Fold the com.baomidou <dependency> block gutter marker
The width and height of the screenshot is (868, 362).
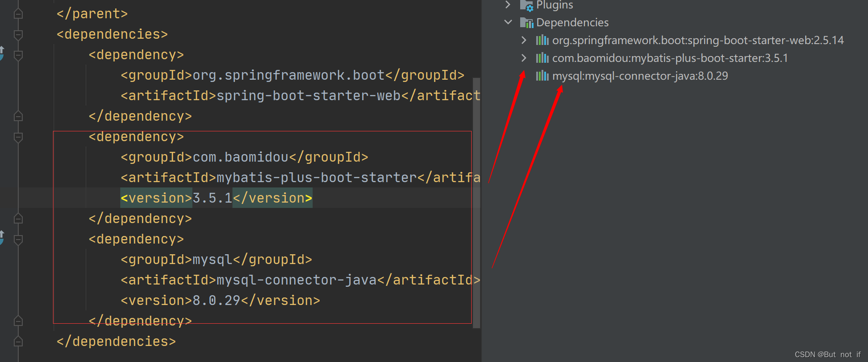18,137
